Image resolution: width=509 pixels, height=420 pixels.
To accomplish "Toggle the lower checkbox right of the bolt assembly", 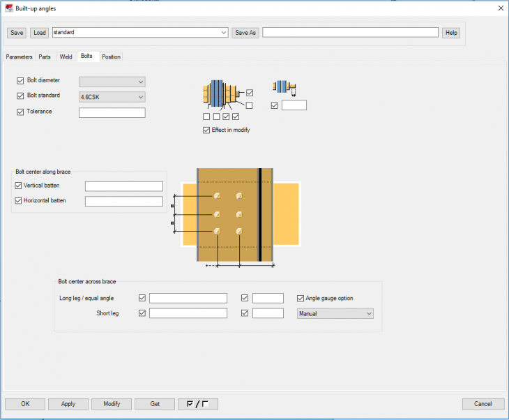I will [x=249, y=105].
